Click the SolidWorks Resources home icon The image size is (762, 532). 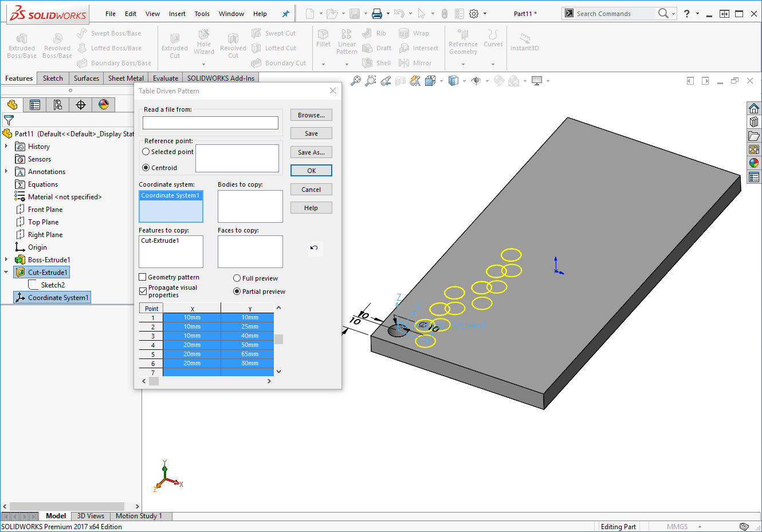tap(754, 108)
